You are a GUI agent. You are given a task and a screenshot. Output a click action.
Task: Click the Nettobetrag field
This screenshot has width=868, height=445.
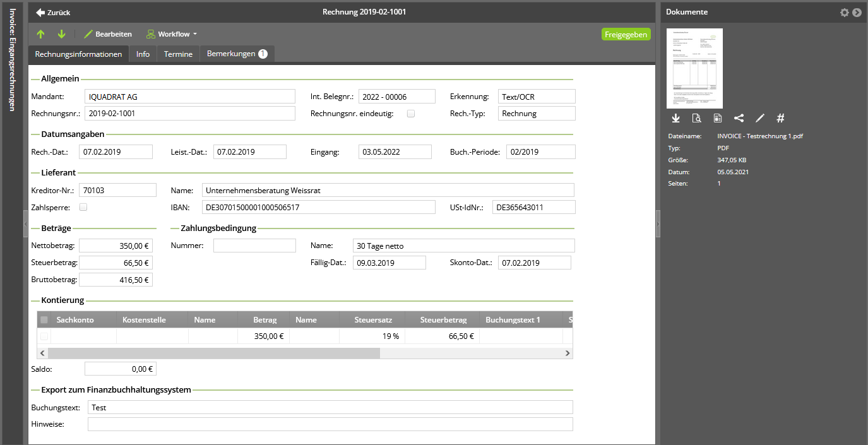[x=116, y=246]
